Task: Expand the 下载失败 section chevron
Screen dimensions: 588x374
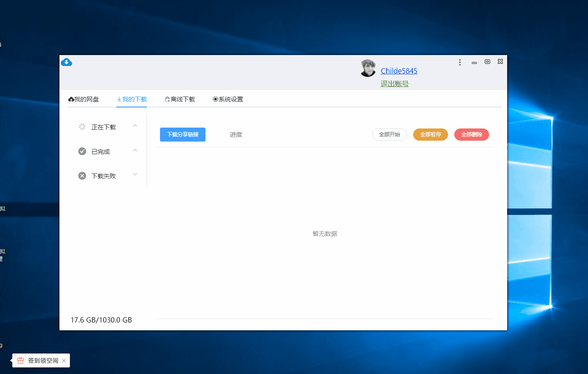Action: coord(135,174)
